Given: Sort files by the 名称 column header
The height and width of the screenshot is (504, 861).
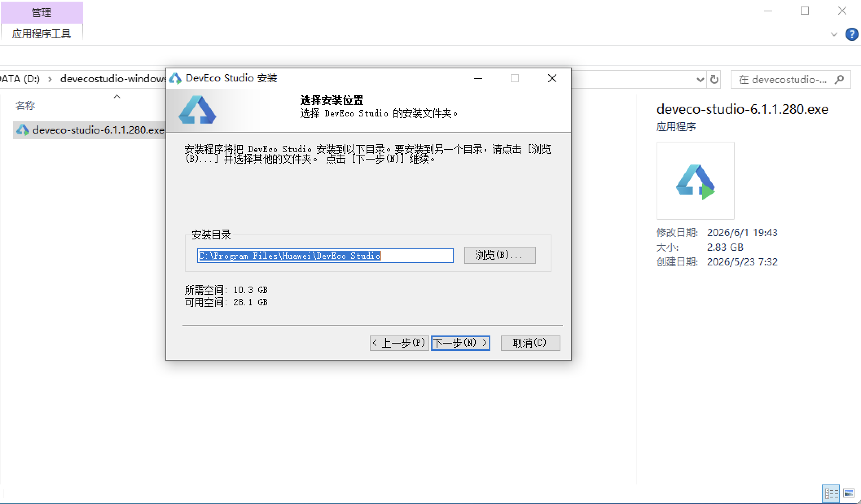Looking at the screenshot, I should 25,105.
